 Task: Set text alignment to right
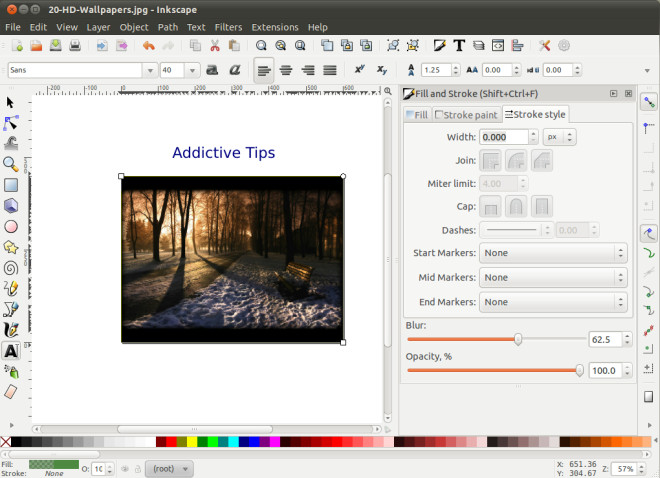(308, 70)
